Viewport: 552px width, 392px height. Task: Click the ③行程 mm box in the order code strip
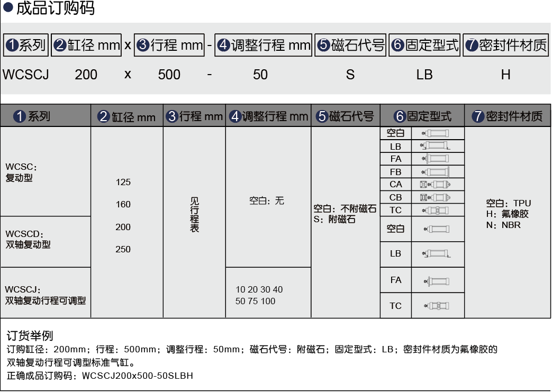coord(169,45)
